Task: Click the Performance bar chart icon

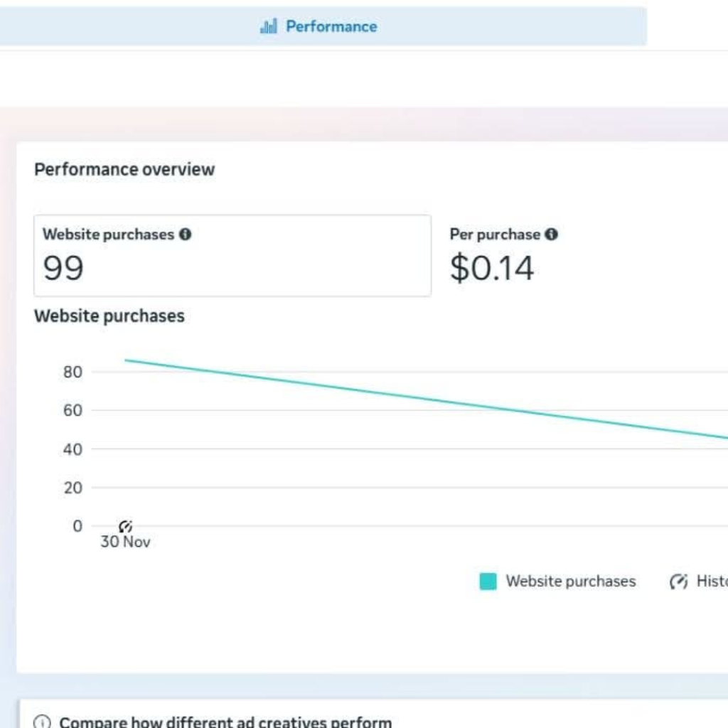Action: point(268,27)
